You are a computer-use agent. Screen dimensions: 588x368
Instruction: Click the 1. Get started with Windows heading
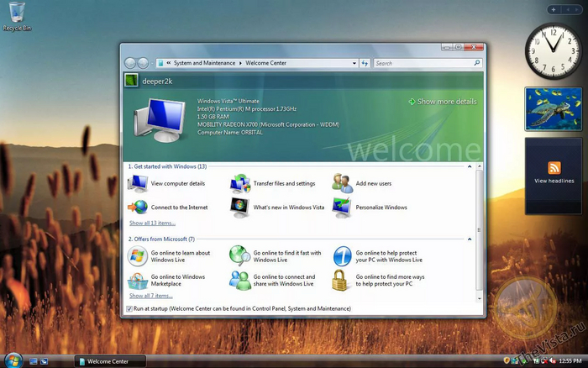(167, 166)
